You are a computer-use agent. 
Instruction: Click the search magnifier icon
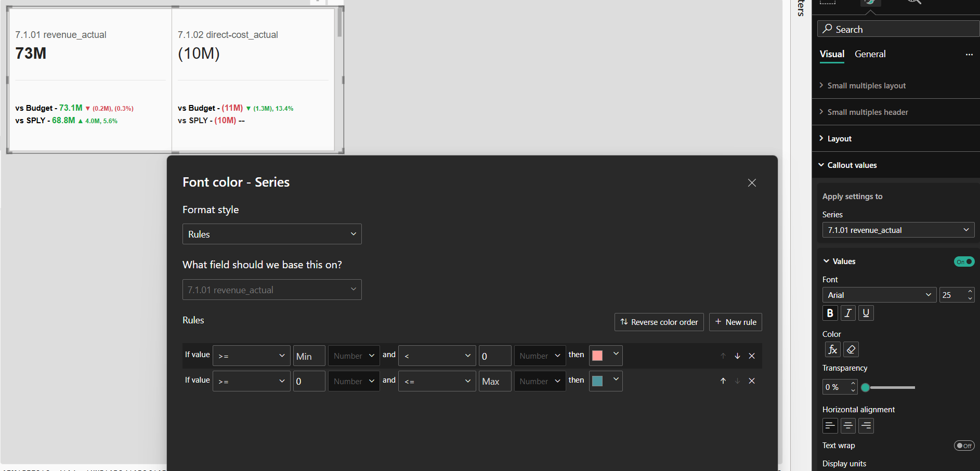(x=827, y=29)
